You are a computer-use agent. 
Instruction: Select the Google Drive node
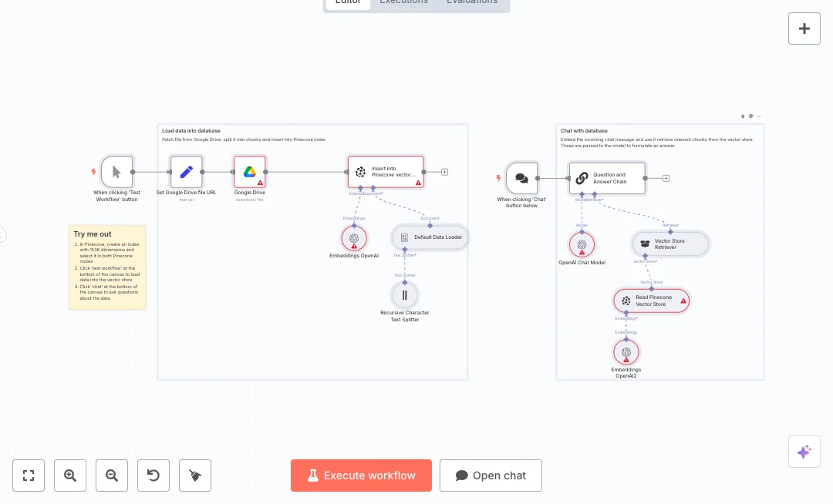click(x=250, y=172)
